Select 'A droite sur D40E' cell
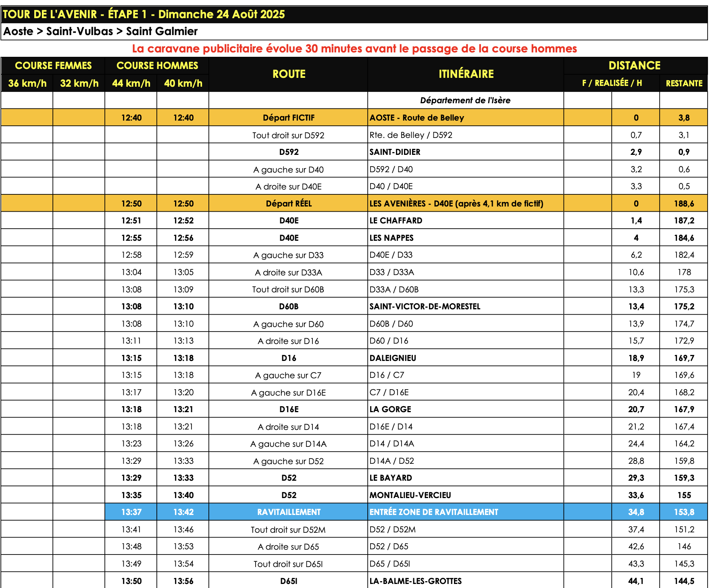 (x=289, y=186)
